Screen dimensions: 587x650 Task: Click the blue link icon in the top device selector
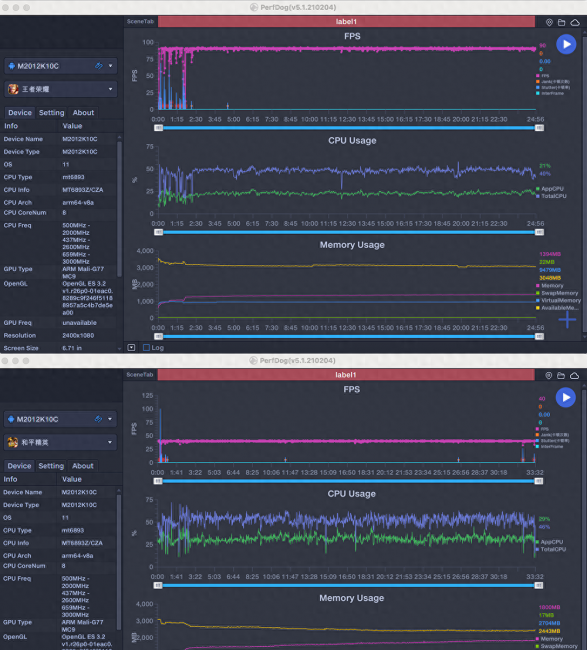[99, 65]
